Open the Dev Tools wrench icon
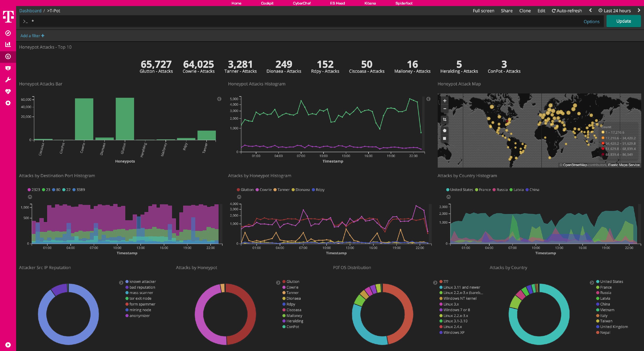This screenshot has height=351, width=644. [8, 80]
